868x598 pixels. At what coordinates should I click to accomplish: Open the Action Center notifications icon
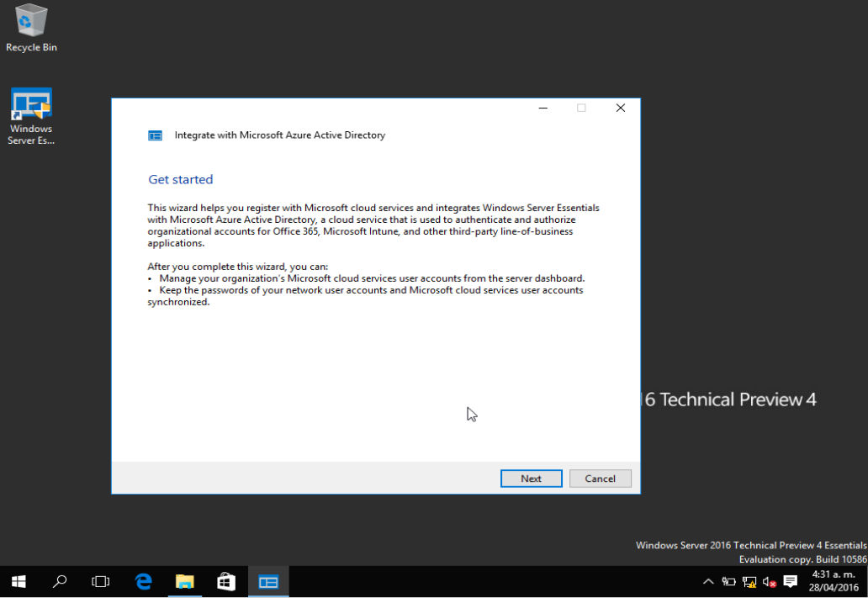click(x=791, y=581)
